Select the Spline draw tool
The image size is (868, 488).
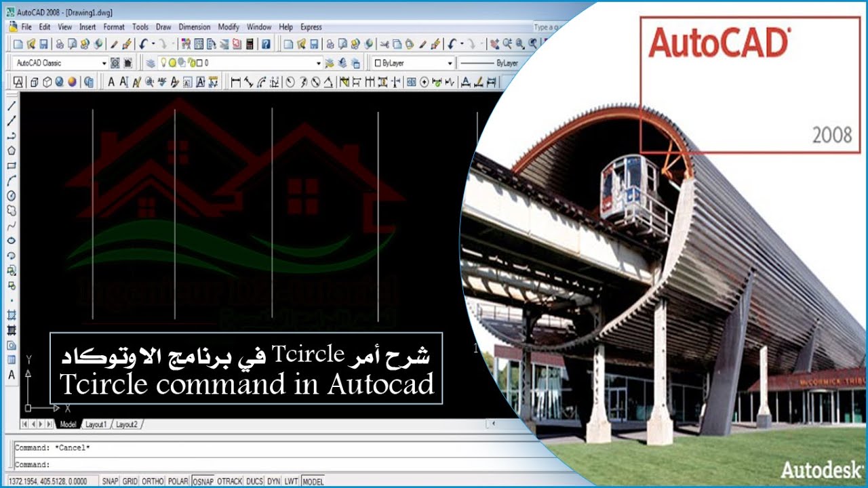tap(12, 225)
